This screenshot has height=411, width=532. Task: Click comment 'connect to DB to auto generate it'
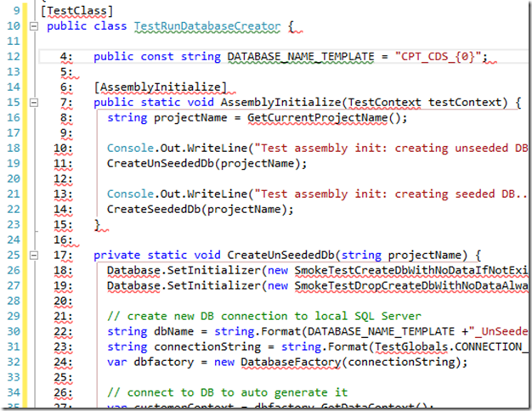pyautogui.click(x=227, y=392)
